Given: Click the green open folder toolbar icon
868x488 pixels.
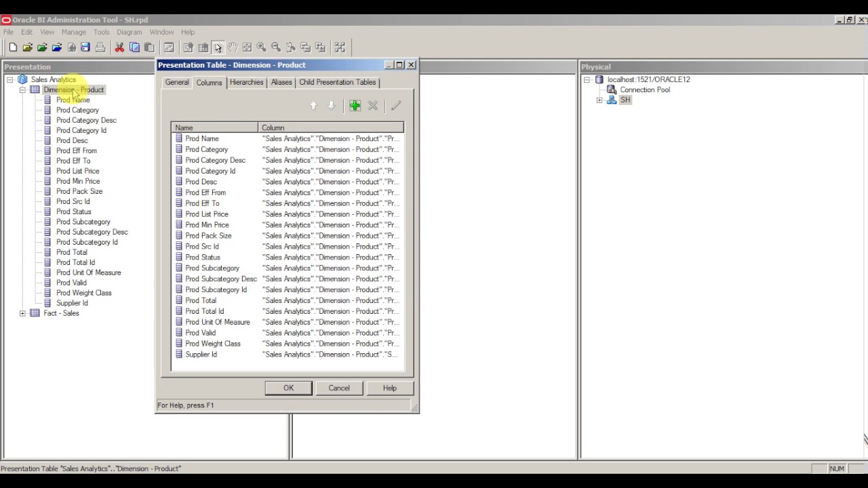Looking at the screenshot, I should tap(42, 47).
